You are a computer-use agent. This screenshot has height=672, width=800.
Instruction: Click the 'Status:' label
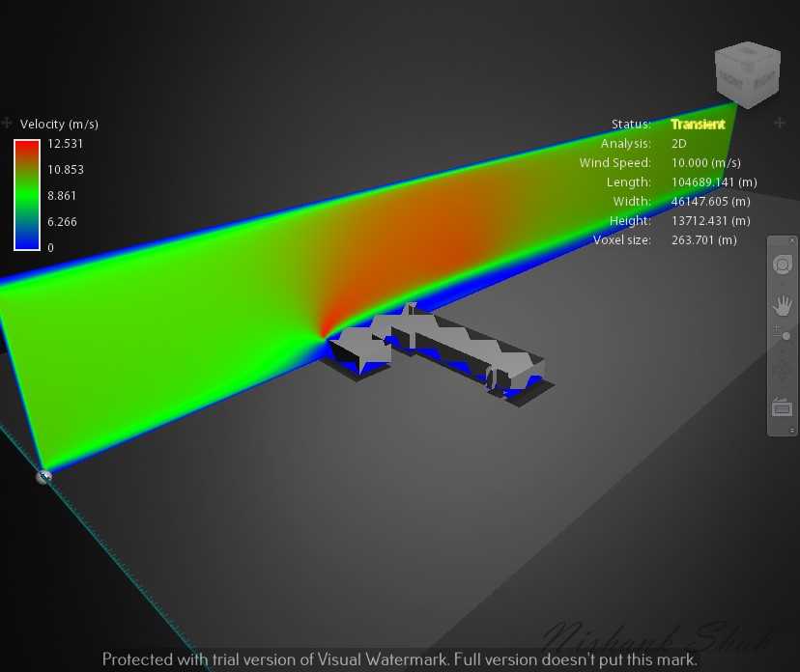click(631, 125)
